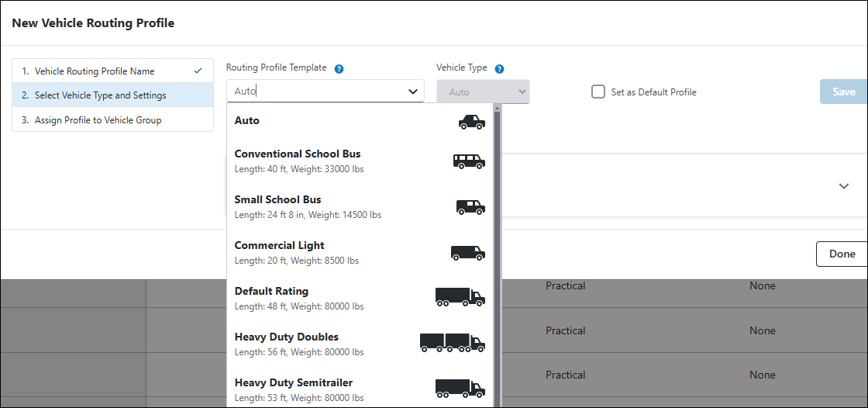Click the Conventional School Bus icon
This screenshot has width=868, height=408.
coord(469,161)
